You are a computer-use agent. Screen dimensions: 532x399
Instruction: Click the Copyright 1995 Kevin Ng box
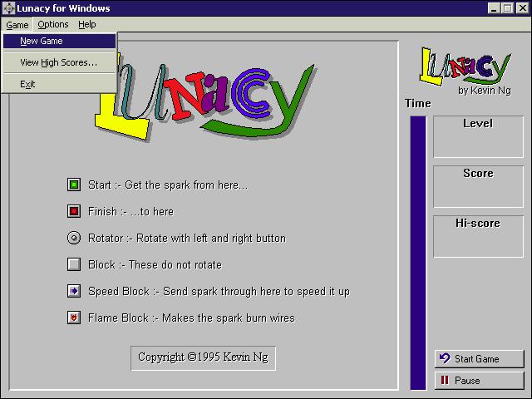(203, 358)
